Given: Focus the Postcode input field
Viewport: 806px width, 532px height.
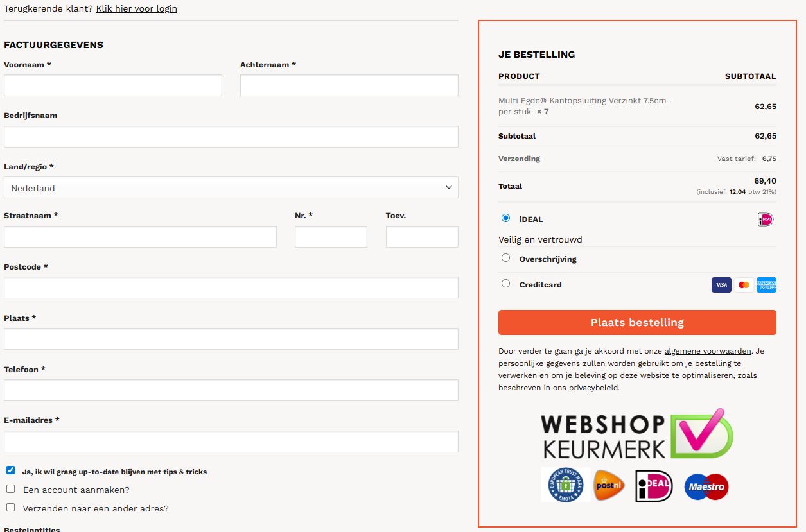Looking at the screenshot, I should (231, 287).
